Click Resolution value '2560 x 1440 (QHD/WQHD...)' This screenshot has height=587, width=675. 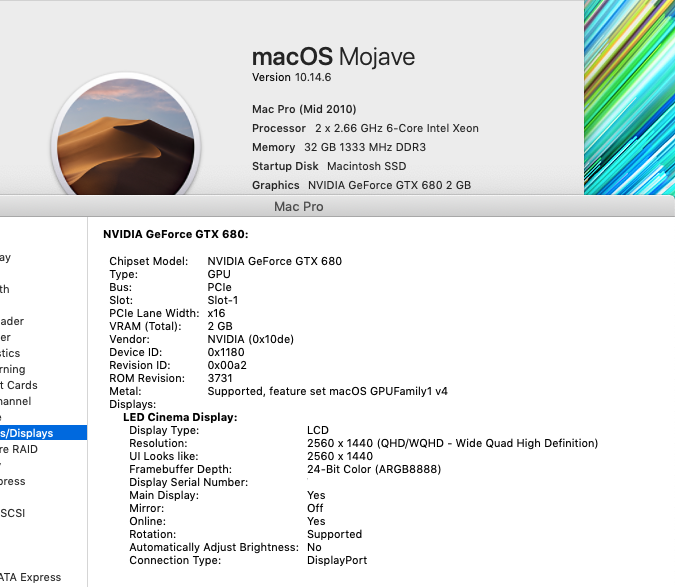click(x=452, y=443)
